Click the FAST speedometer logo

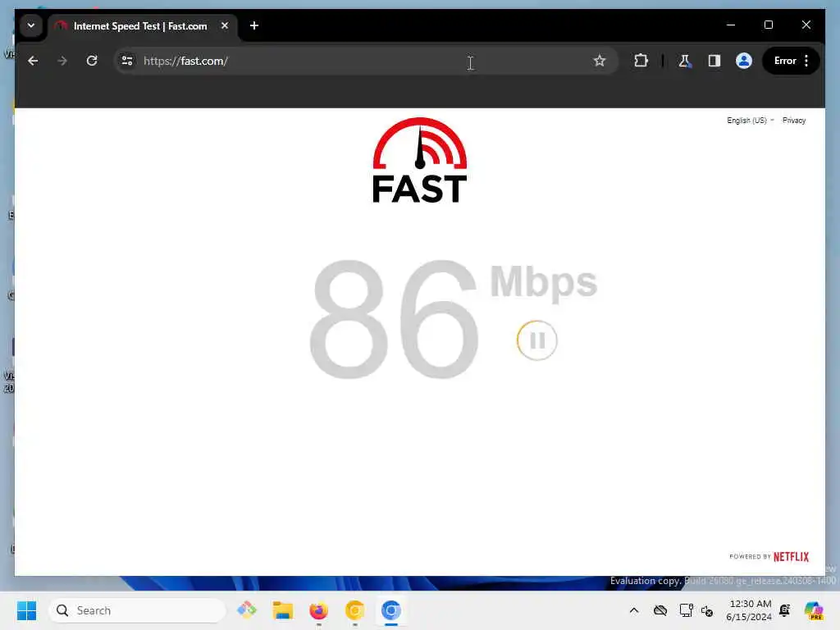[x=419, y=160]
